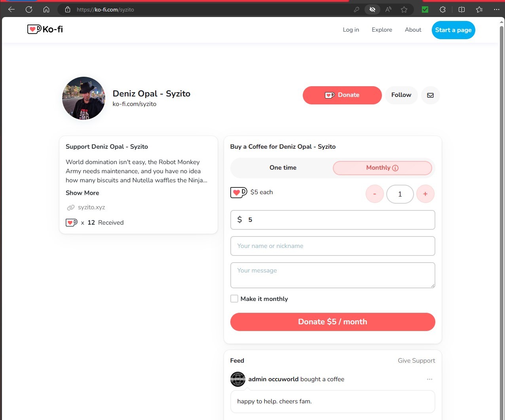The width and height of the screenshot is (505, 420).
Task: Check the Make it monthly checkbox
Action: (234, 299)
